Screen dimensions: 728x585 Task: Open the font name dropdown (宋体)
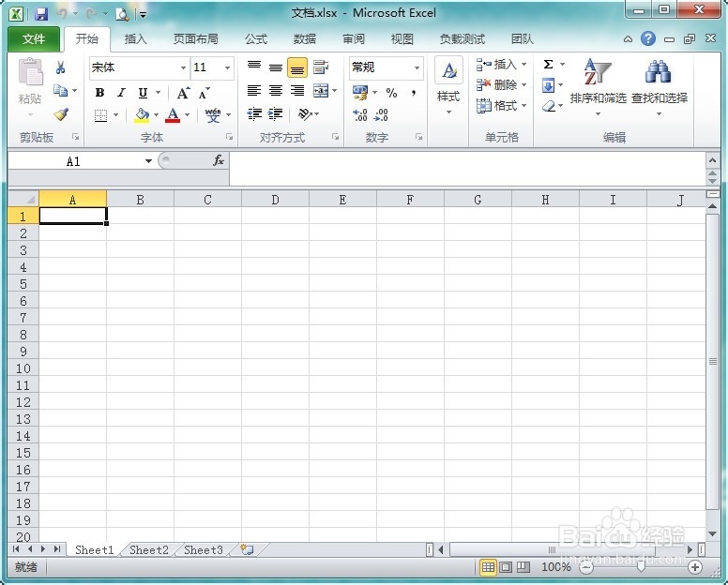(183, 67)
